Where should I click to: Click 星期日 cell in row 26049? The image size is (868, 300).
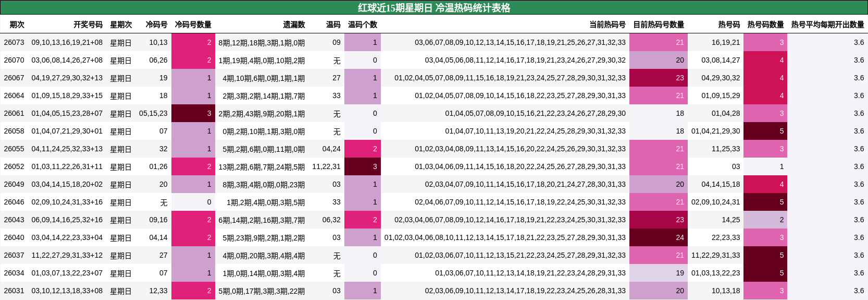pyautogui.click(x=121, y=185)
